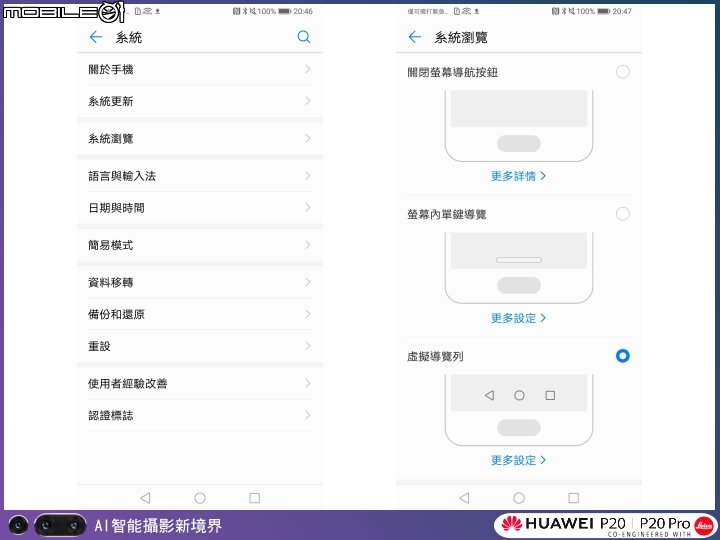Open chevron for 系統更新
Image resolution: width=720 pixels, height=540 pixels.
(x=308, y=101)
